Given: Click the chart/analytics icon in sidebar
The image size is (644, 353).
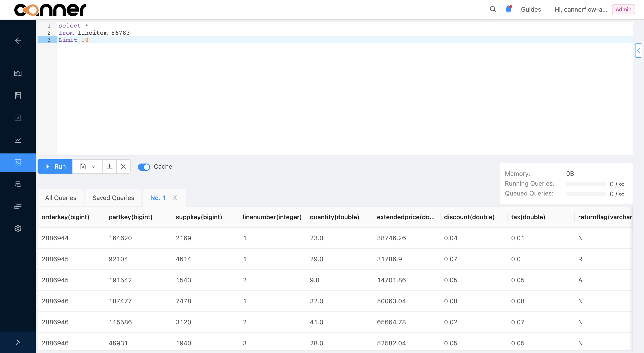Looking at the screenshot, I should [18, 140].
